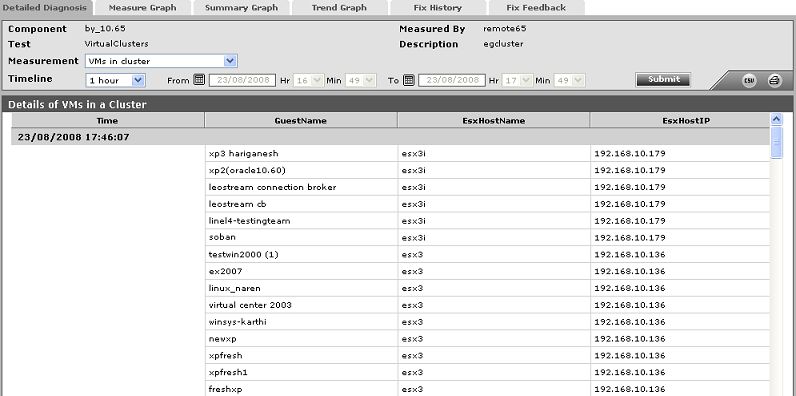This screenshot has height=396, width=796.
Task: Switch to the Measure Graph tab
Action: 143,8
